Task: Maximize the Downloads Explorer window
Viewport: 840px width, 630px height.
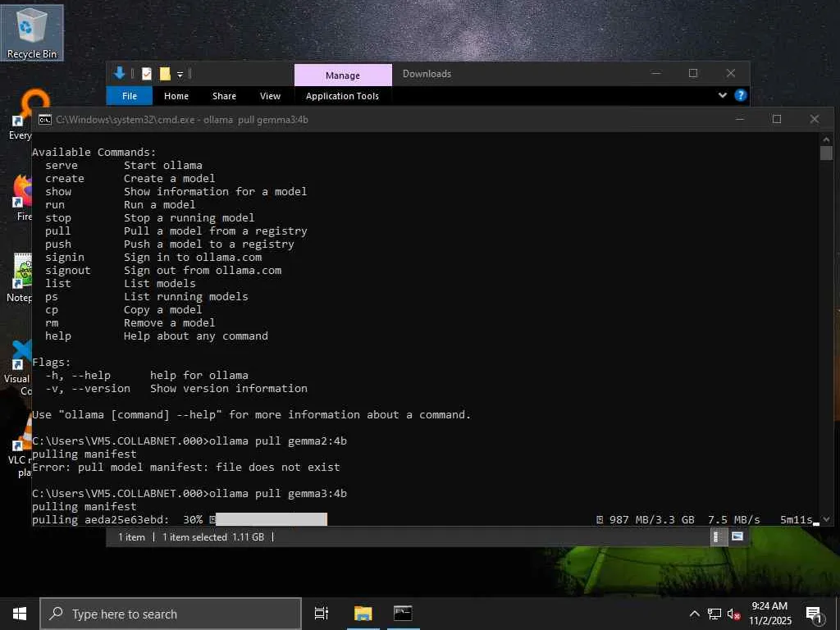Action: coord(692,73)
